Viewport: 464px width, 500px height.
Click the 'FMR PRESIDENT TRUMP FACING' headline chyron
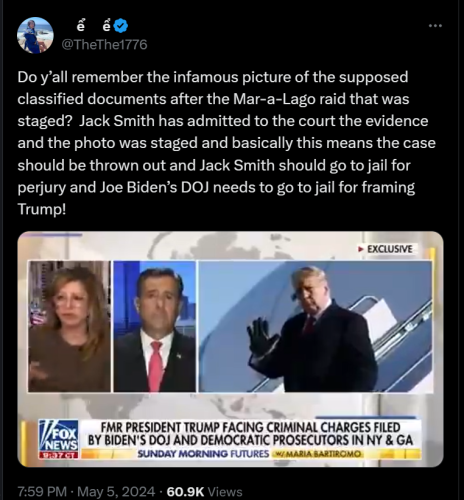[x=250, y=434]
